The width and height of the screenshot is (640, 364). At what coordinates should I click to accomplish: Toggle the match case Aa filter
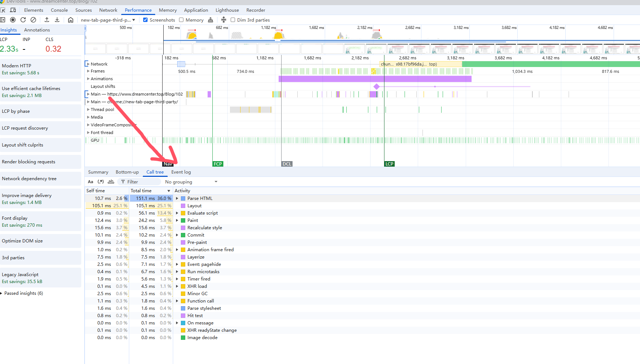pyautogui.click(x=90, y=182)
